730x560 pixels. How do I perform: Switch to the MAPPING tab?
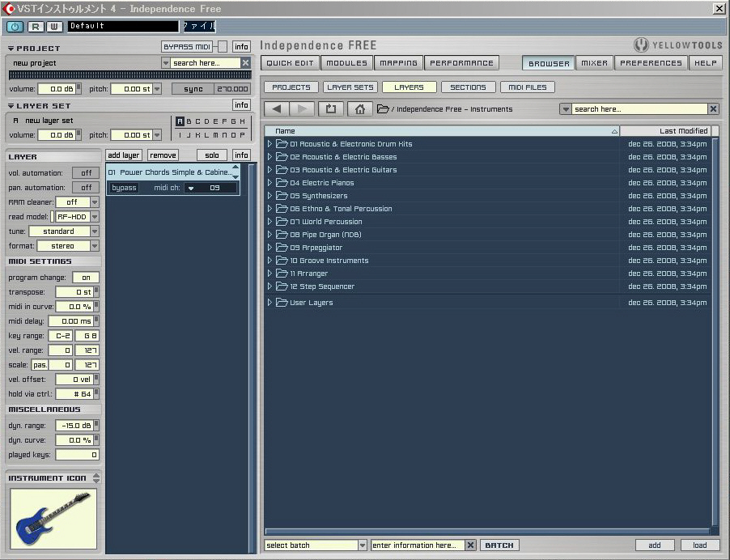(x=398, y=63)
